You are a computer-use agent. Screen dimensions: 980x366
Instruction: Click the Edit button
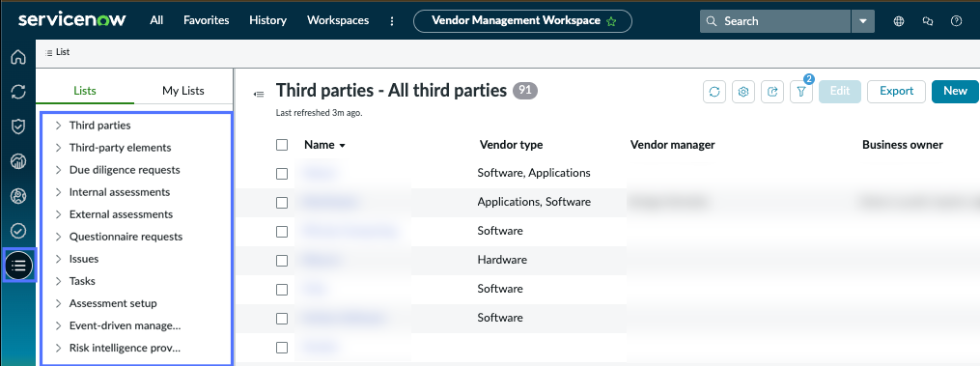840,92
